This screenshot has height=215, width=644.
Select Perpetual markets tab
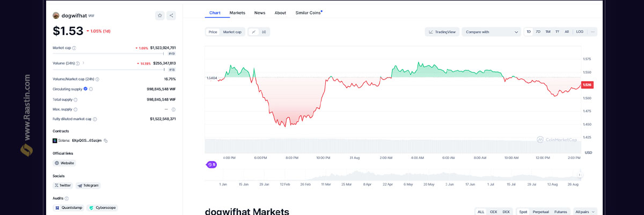[x=540, y=212]
